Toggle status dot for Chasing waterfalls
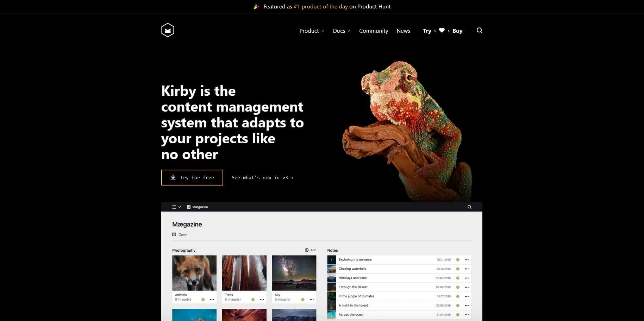This screenshot has height=321, width=644. coord(458,269)
